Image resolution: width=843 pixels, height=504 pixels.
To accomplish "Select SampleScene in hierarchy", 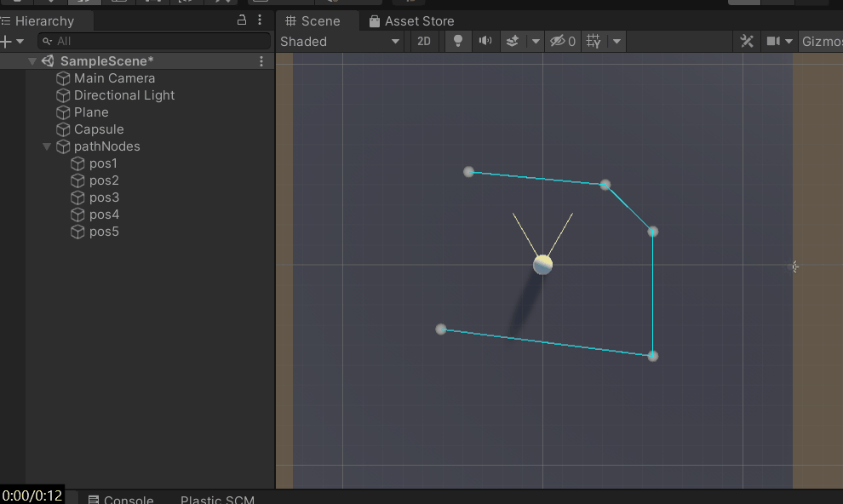I will coord(106,61).
